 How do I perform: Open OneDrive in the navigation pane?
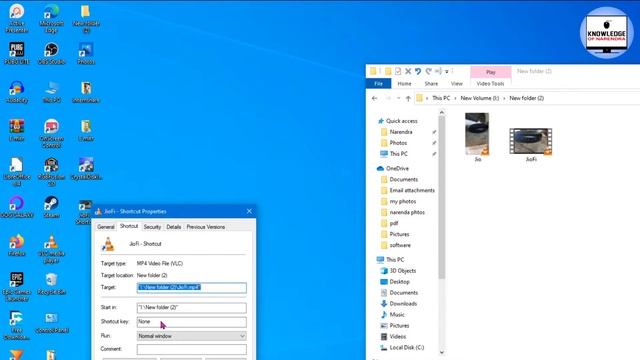[397, 169]
